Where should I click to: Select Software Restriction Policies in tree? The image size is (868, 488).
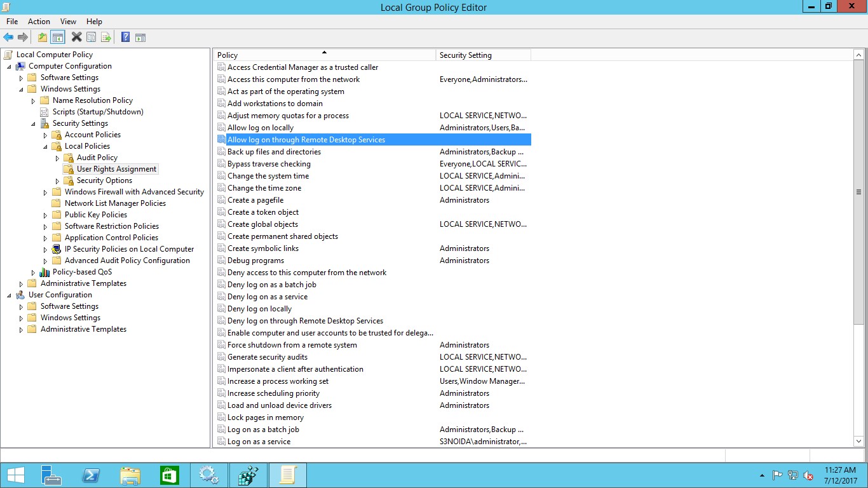(112, 226)
